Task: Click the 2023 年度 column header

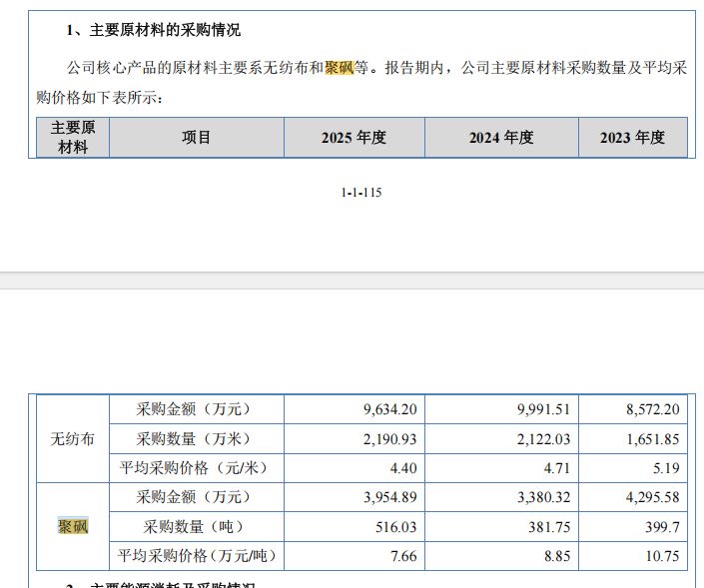Action: 633,138
